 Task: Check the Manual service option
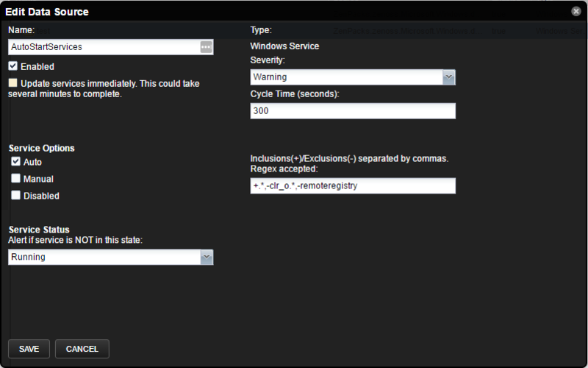click(15, 178)
